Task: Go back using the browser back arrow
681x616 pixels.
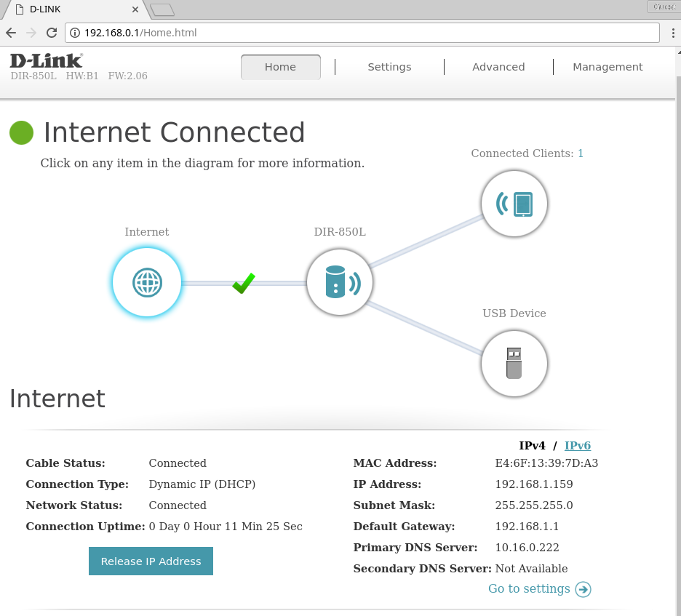Action: [x=11, y=33]
